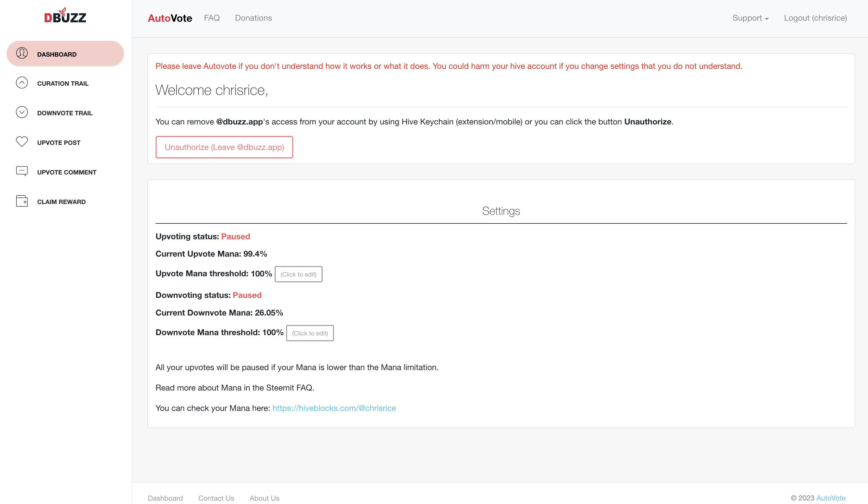Log out of chrisrice account
This screenshot has height=504, width=868.
tap(815, 18)
